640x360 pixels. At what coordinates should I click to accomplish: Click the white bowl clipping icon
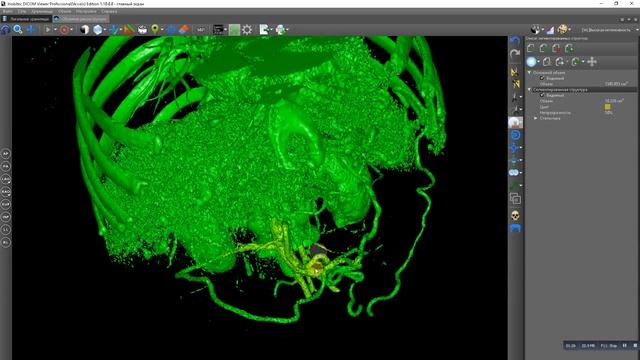142,29
